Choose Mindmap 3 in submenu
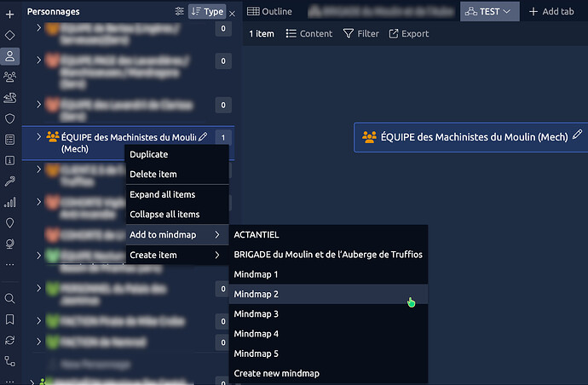 [328, 314]
